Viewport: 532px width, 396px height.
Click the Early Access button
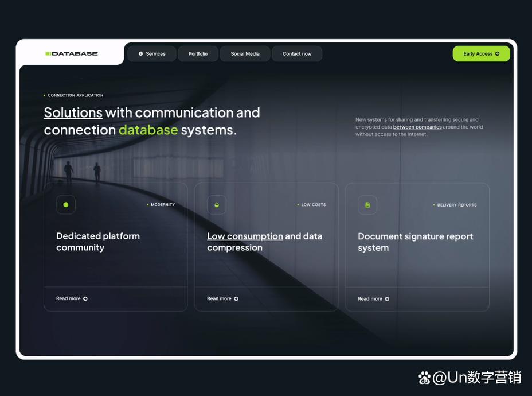pos(481,53)
